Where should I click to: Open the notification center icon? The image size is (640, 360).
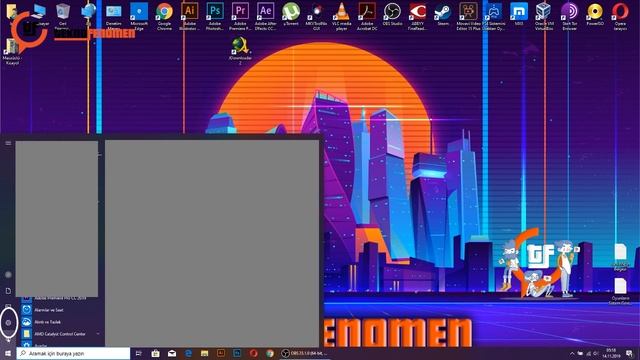629,353
